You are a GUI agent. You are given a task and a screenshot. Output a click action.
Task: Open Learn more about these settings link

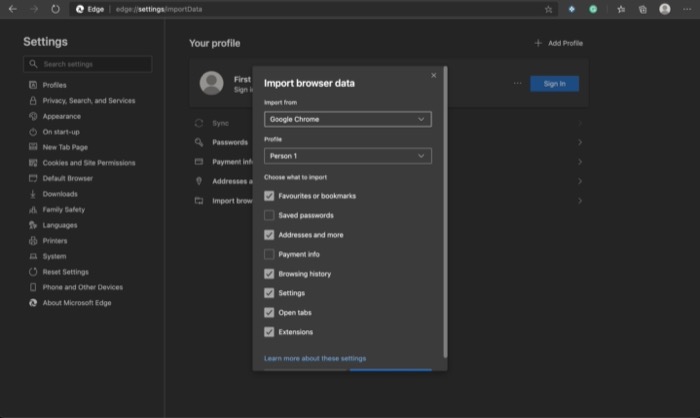coord(315,358)
